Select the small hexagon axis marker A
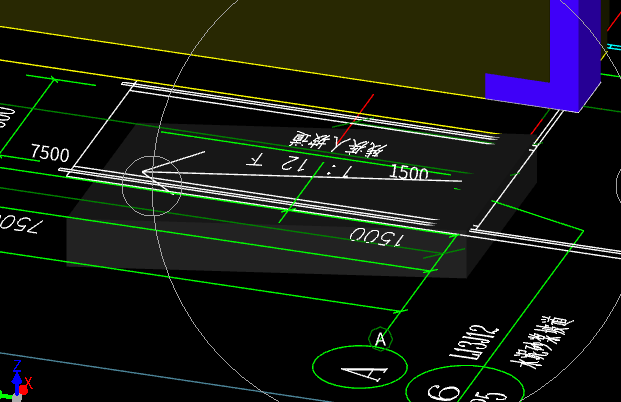 (x=381, y=339)
